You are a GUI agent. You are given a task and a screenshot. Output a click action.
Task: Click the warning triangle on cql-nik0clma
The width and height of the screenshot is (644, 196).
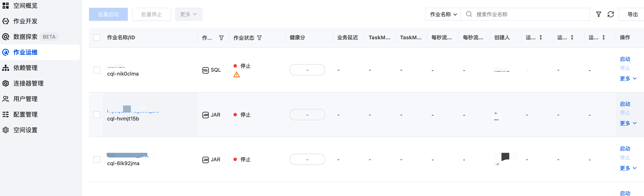point(236,74)
